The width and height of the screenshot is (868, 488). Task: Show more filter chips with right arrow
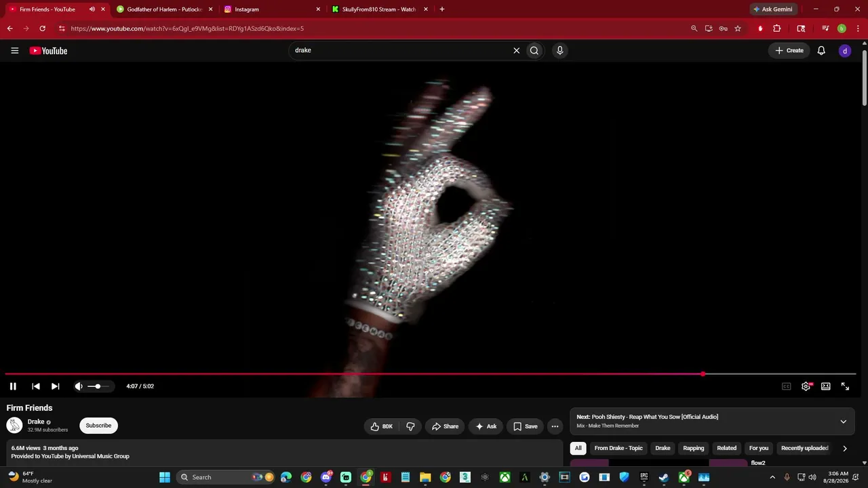pyautogui.click(x=844, y=448)
